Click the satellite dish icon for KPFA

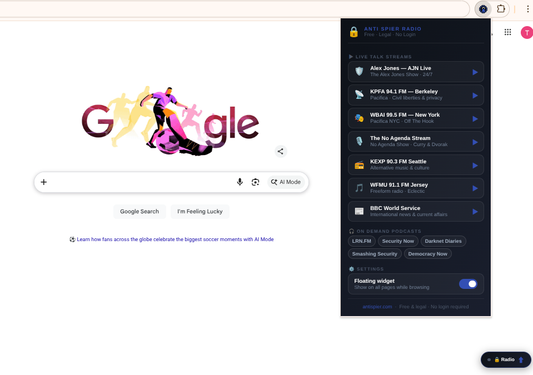359,95
